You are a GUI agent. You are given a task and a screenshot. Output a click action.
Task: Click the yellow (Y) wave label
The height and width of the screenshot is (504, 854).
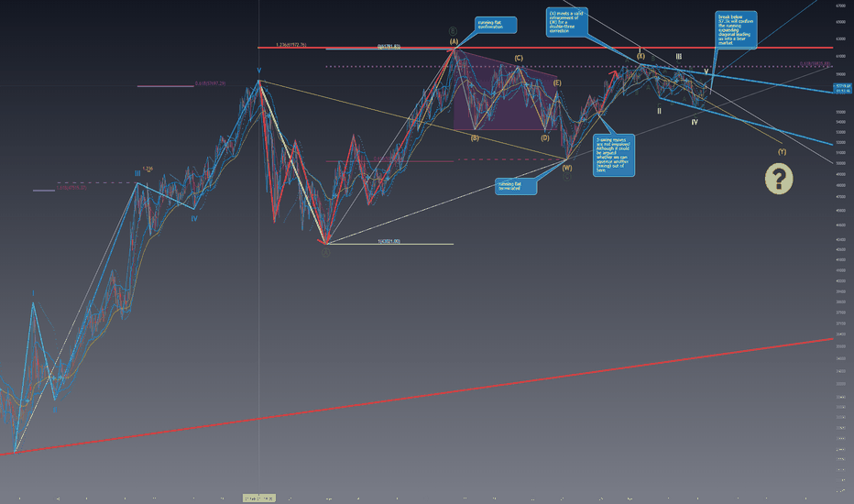(x=783, y=152)
